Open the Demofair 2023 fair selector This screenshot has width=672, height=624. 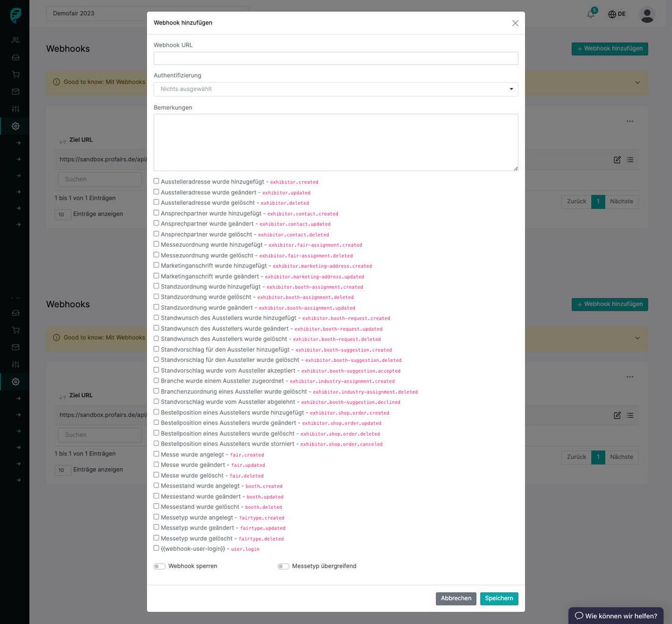tap(147, 13)
